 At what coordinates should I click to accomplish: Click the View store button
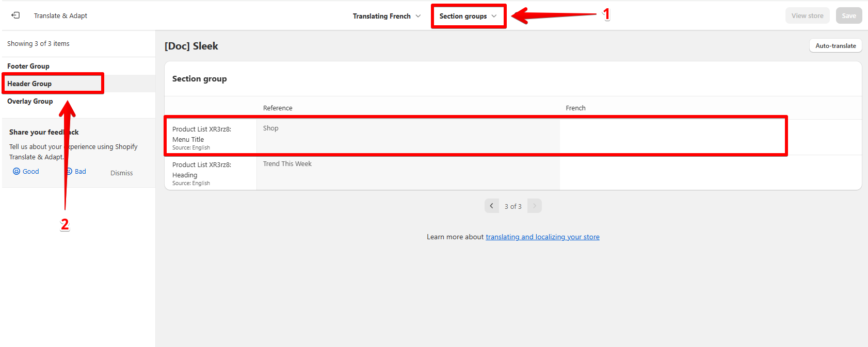[807, 15]
